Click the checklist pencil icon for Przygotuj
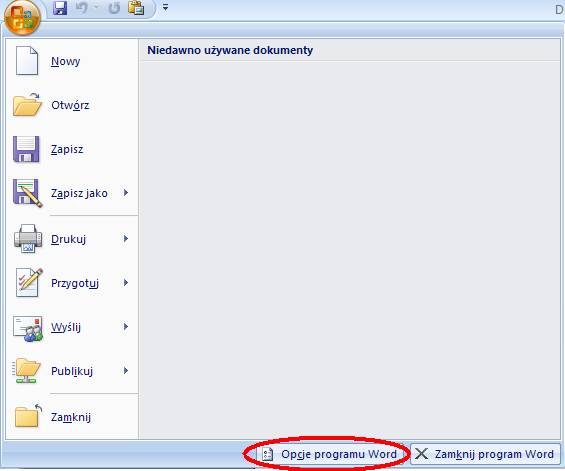Viewport: 565px width, 471px height. click(29, 283)
